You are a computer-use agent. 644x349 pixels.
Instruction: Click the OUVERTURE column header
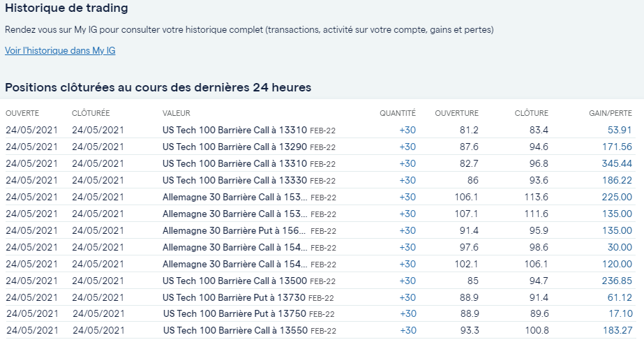pyautogui.click(x=457, y=113)
